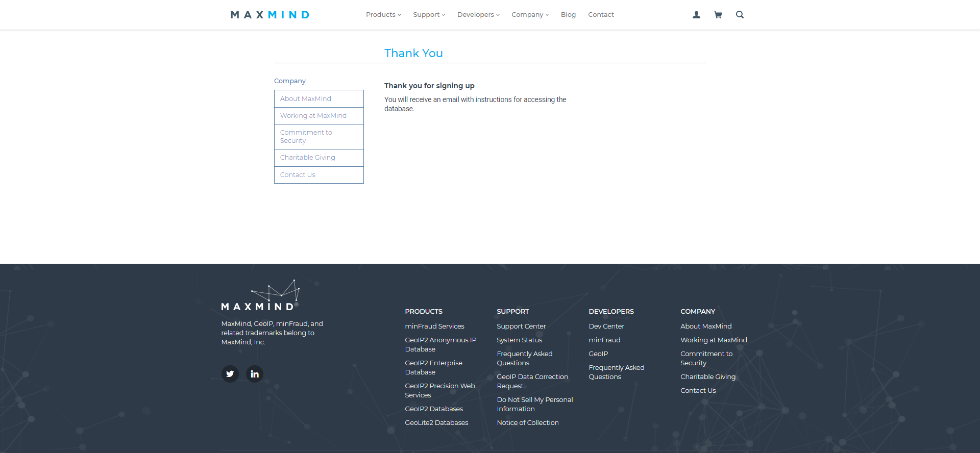The image size is (980, 453).
Task: Open Commitment to Security sidebar link
Action: 306,136
